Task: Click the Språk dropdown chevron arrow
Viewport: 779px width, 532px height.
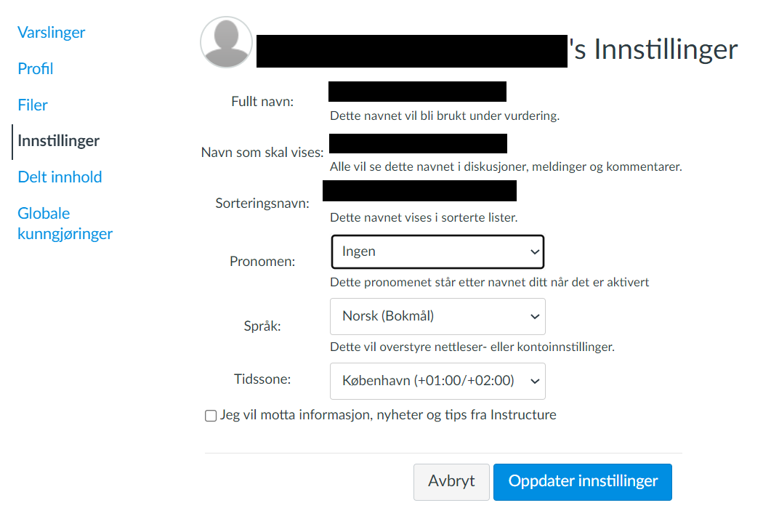Action: 535,316
